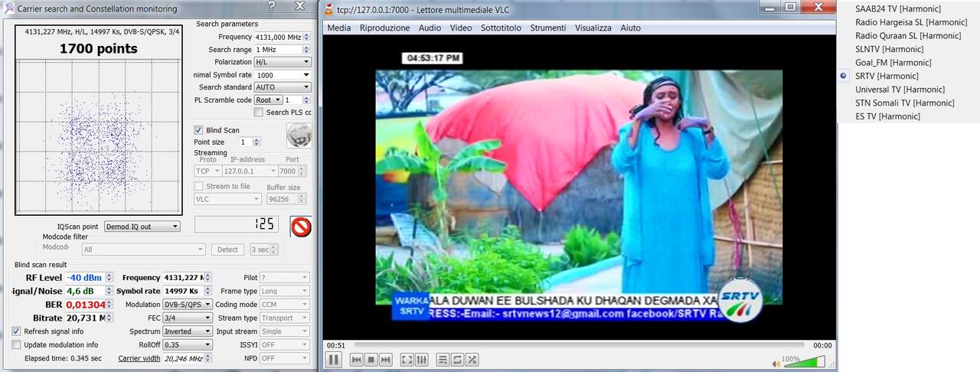Click the Carrier search window app icon
The image size is (980, 372).
[x=9, y=8]
